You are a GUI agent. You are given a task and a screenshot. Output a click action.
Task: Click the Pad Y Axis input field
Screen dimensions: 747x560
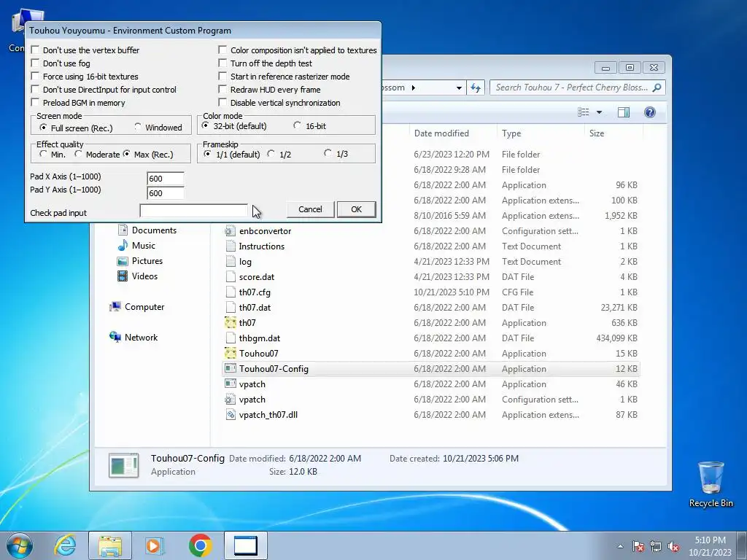[x=166, y=192]
